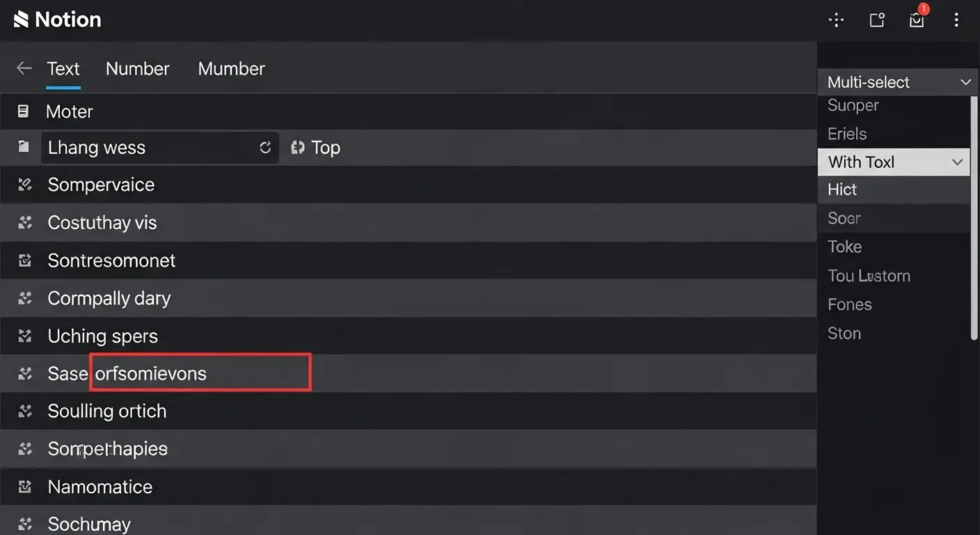Click the orfsomievons text field

pyautogui.click(x=200, y=373)
